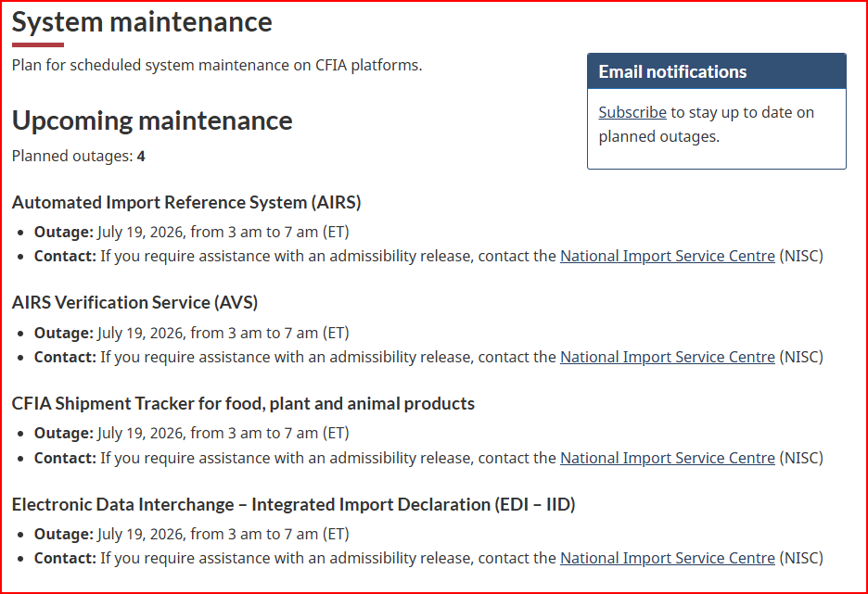Click the Subscribe link in Email notifications
868x594 pixels.
point(632,112)
